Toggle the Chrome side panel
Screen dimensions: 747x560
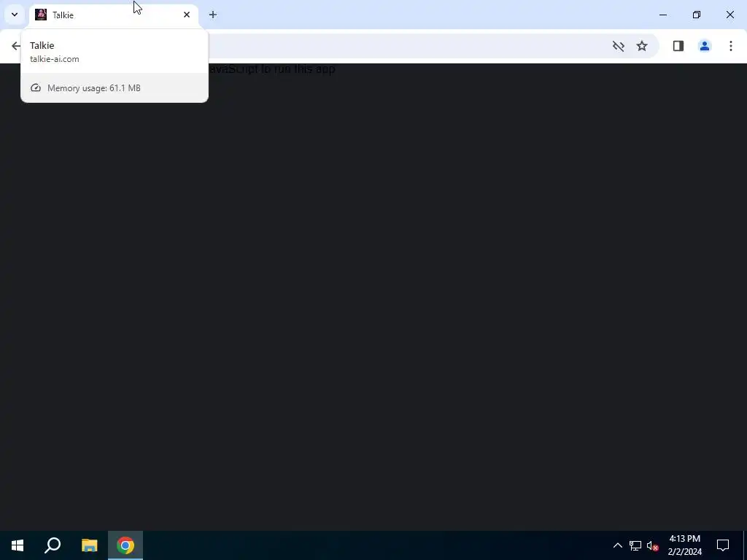678,46
